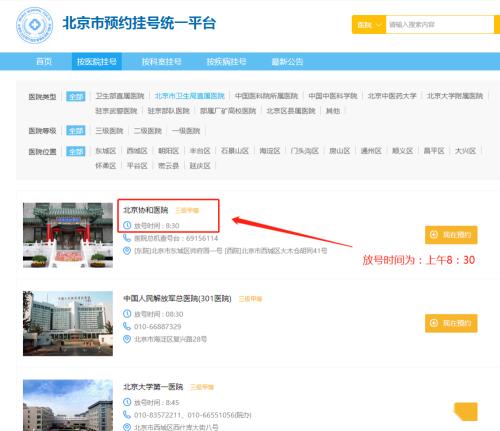Filter by 中国中医科学院

pos(333,96)
